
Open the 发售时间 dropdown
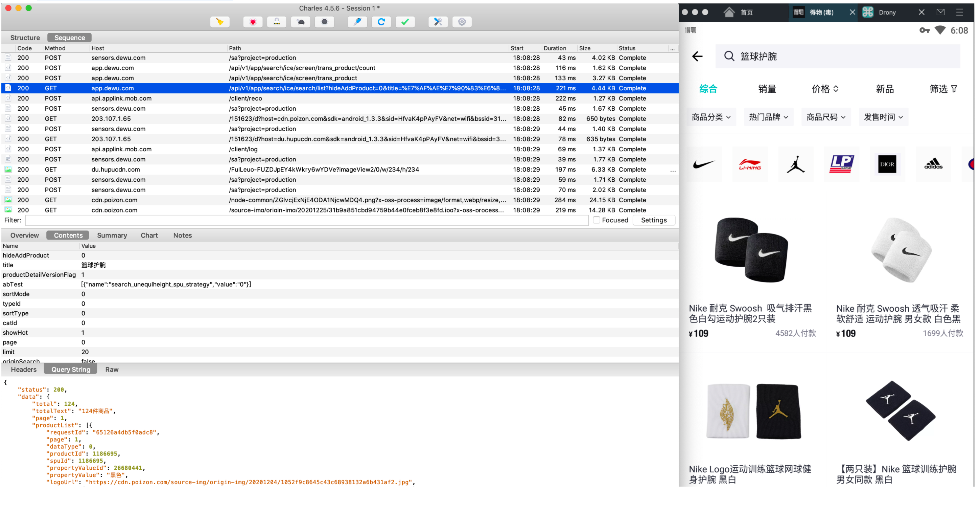(883, 117)
